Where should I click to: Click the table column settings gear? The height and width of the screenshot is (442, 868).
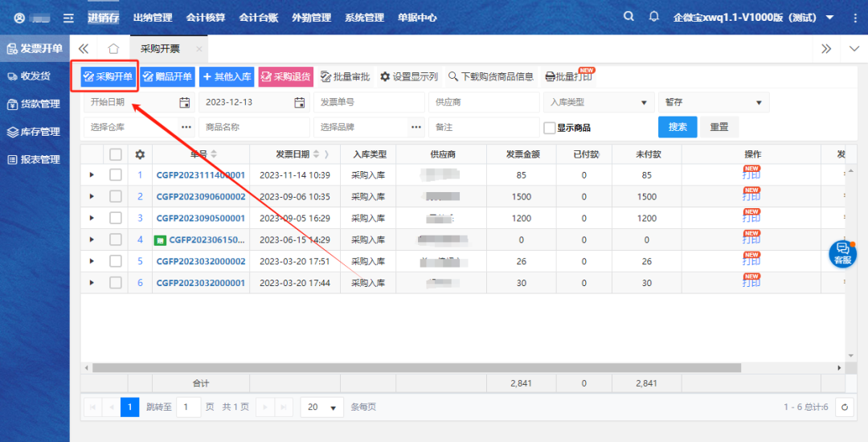point(140,154)
